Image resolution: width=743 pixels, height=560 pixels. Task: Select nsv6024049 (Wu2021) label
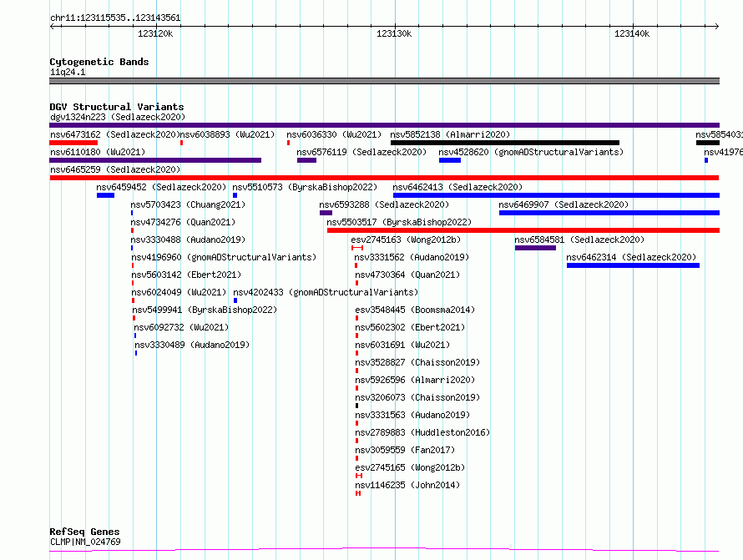click(x=179, y=292)
